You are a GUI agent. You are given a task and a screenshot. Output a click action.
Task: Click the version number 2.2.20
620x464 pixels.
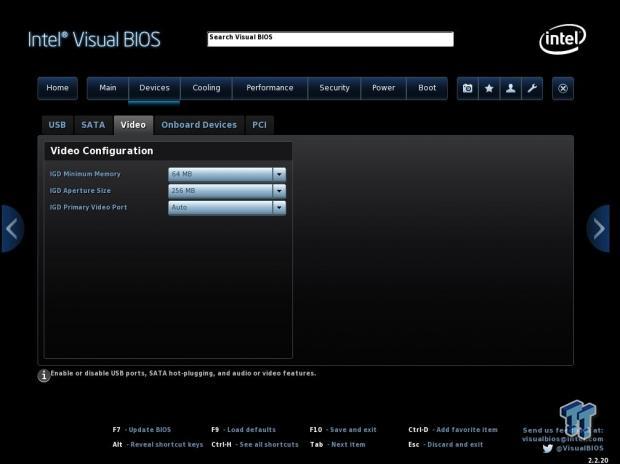(598, 460)
